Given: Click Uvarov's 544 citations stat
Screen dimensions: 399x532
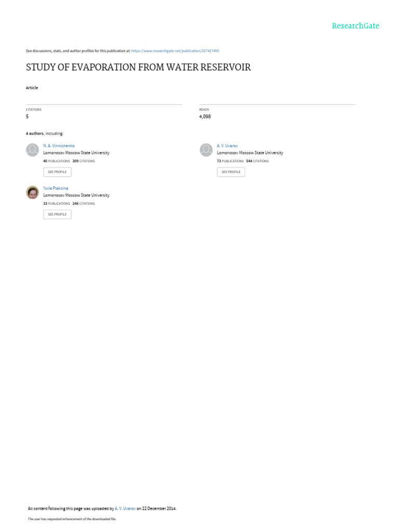Looking at the screenshot, I should click(257, 161).
